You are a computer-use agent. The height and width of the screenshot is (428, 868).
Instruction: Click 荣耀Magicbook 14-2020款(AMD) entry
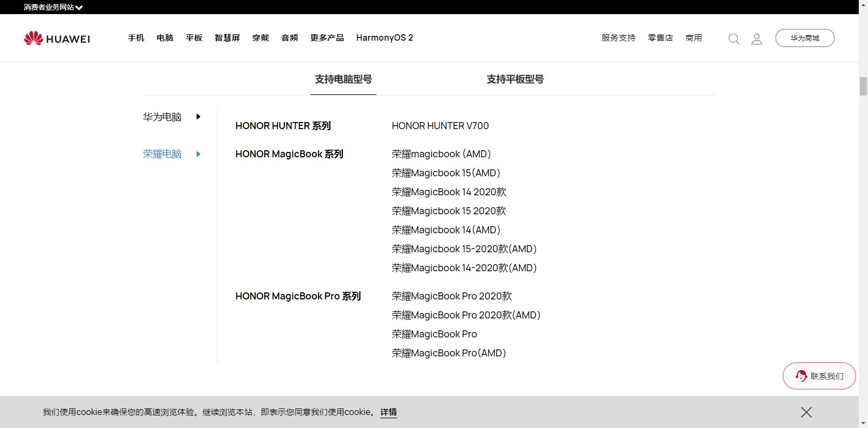click(x=464, y=268)
